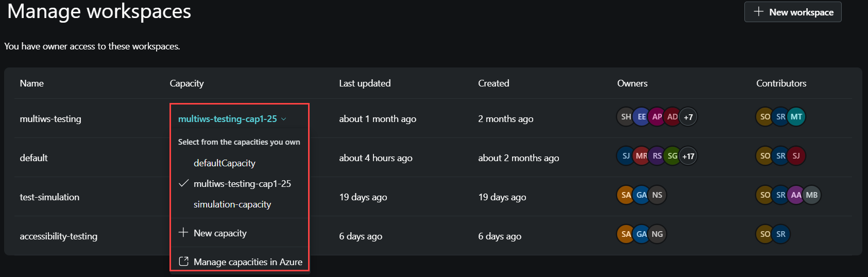The height and width of the screenshot is (277, 868).
Task: Click the MR owner avatar in default row
Action: tap(641, 156)
